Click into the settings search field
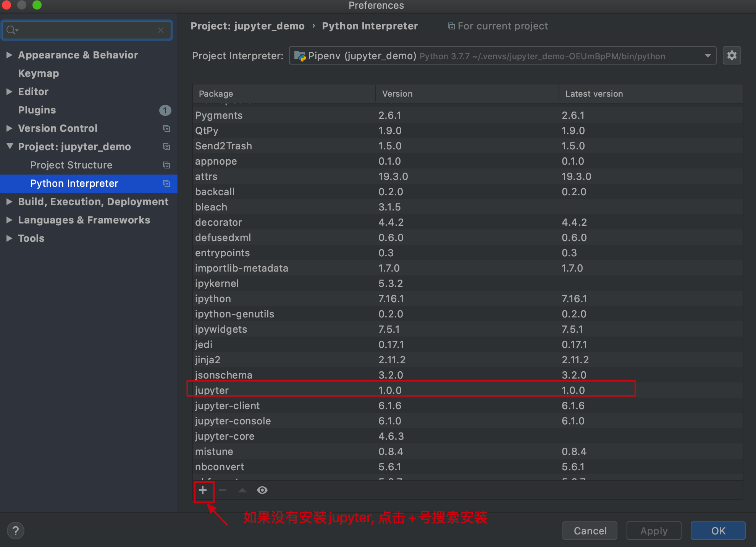 coord(87,30)
